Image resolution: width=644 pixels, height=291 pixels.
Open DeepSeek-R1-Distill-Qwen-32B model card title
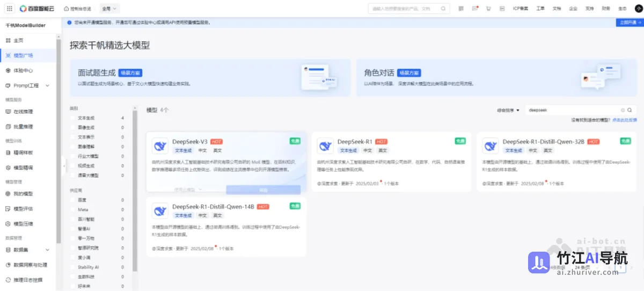point(544,142)
